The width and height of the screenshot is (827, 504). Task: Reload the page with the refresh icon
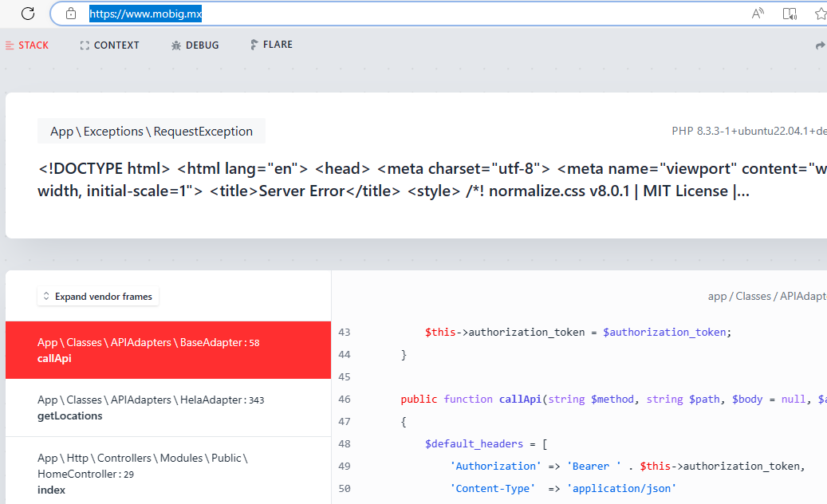pos(28,14)
